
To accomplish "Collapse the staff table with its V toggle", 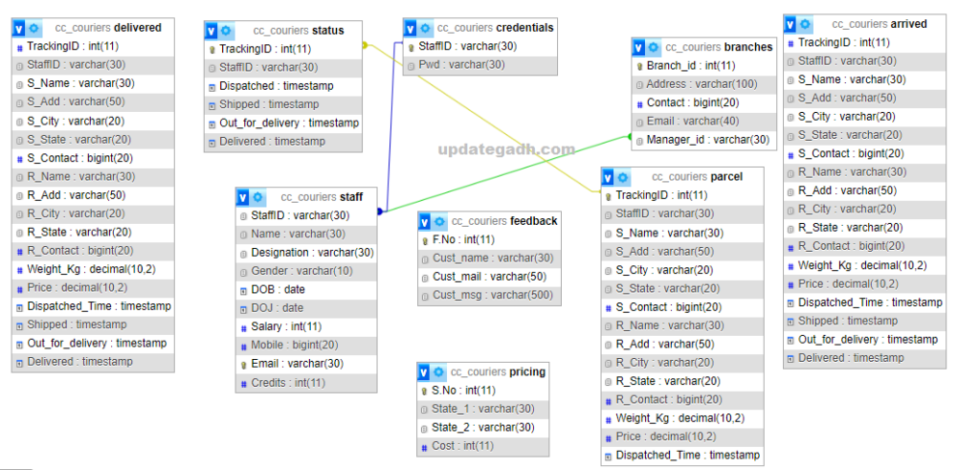I will 243,197.
